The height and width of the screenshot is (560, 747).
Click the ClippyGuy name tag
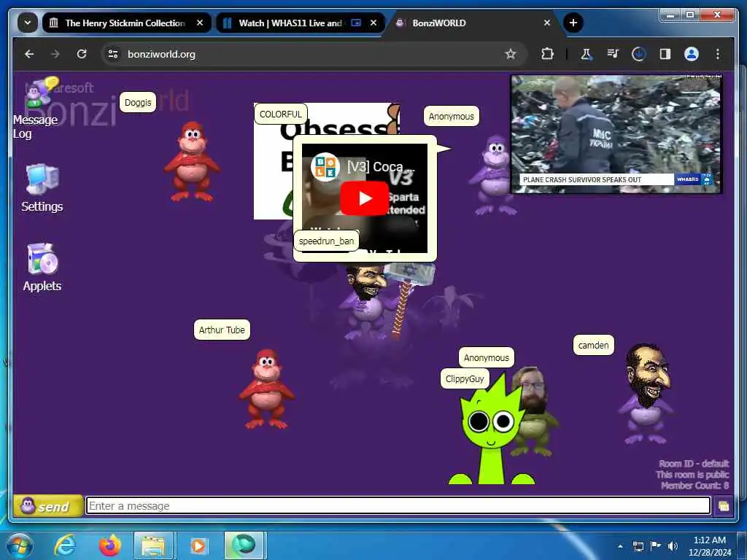click(465, 378)
